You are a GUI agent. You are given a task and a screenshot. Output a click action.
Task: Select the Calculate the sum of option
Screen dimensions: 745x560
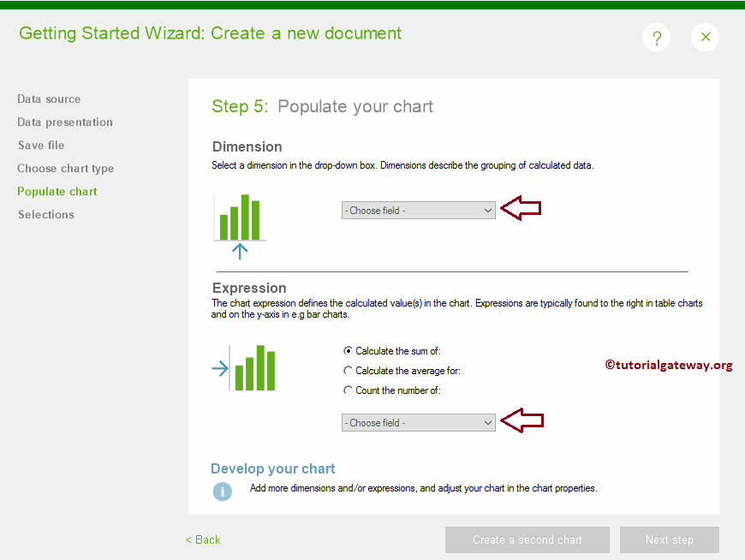[x=349, y=349]
